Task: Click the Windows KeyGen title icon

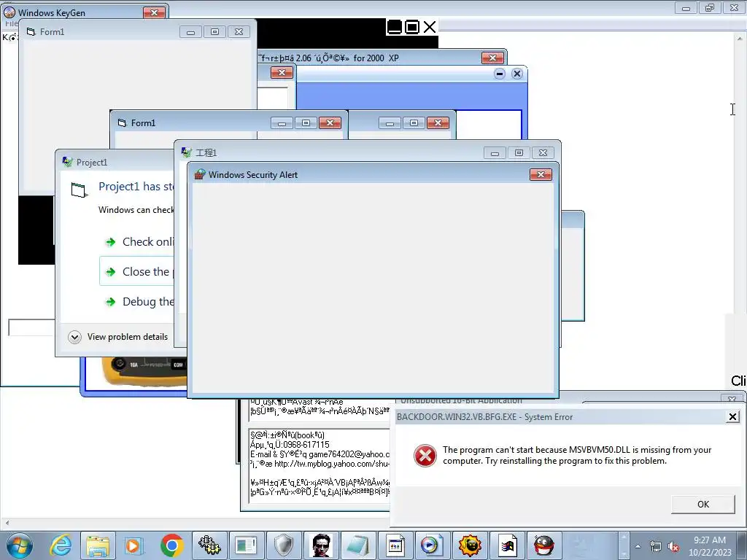Action: point(9,12)
